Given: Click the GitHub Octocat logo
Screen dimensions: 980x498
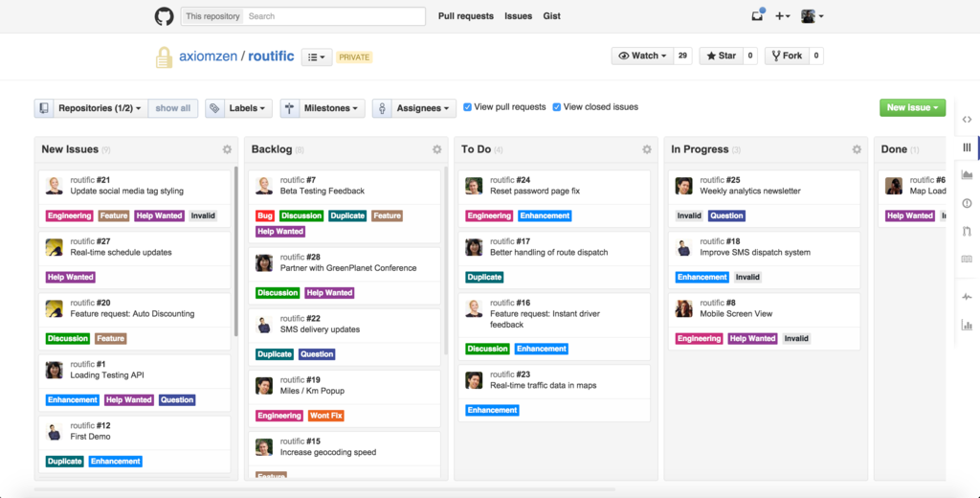Looking at the screenshot, I should click(x=165, y=16).
